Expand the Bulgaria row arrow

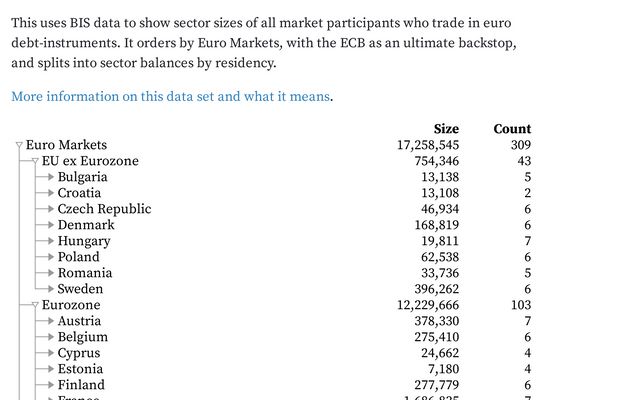(47, 178)
